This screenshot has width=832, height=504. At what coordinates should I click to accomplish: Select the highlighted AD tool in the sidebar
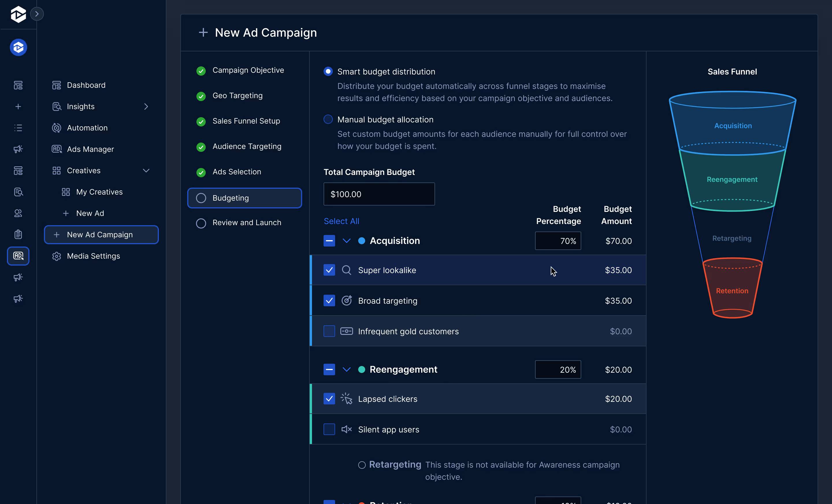click(18, 256)
